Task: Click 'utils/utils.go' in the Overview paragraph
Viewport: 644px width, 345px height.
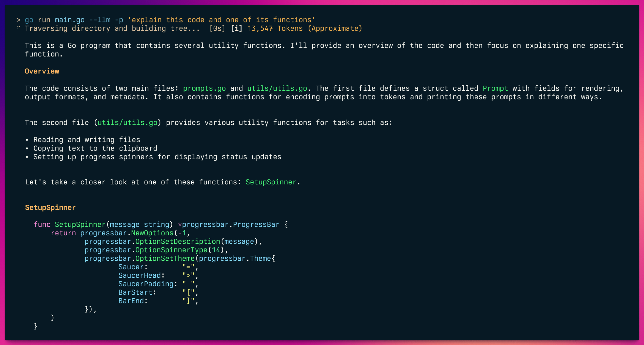Action: tap(277, 88)
